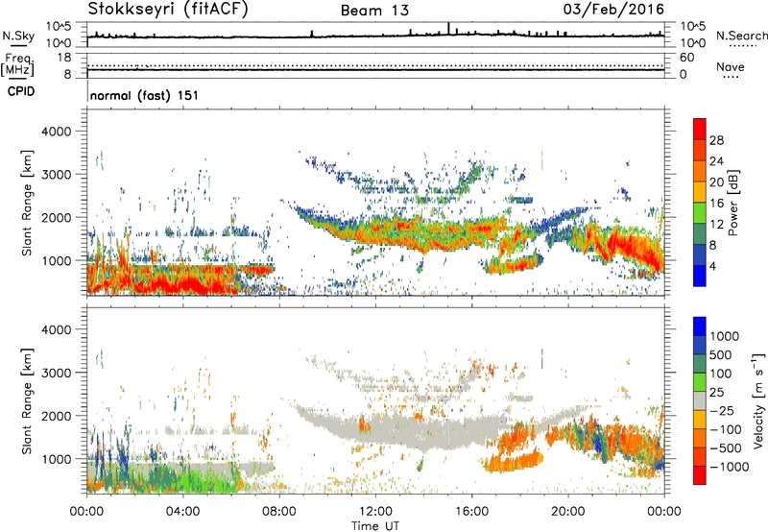The width and height of the screenshot is (768, 532).
Task: Click the 'Time UT' axis label
Action: pos(375,526)
